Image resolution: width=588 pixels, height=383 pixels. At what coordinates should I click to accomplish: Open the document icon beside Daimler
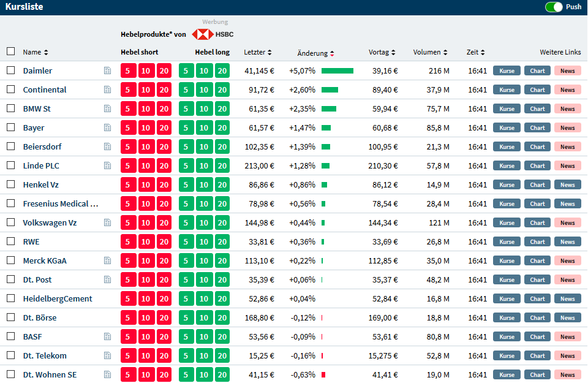108,70
